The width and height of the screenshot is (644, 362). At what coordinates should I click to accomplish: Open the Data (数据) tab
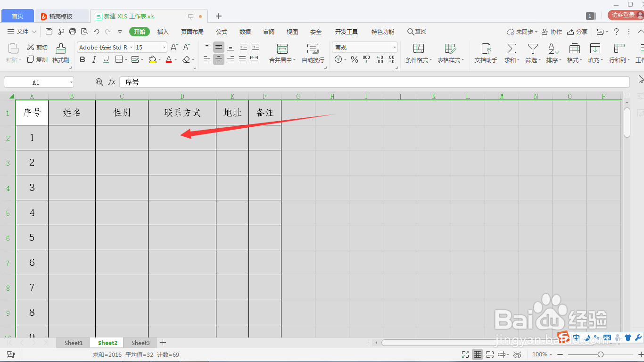(245, 32)
